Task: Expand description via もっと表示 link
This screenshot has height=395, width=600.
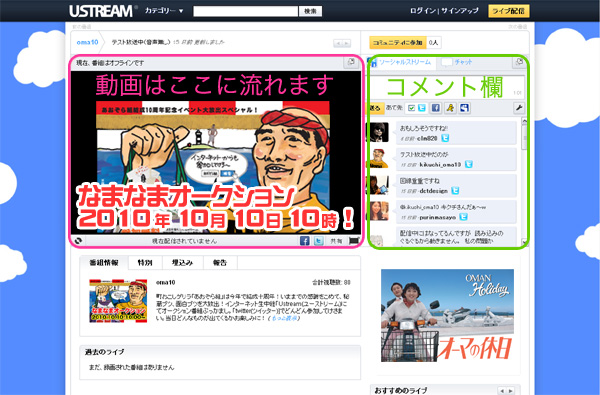Action: coord(284,318)
